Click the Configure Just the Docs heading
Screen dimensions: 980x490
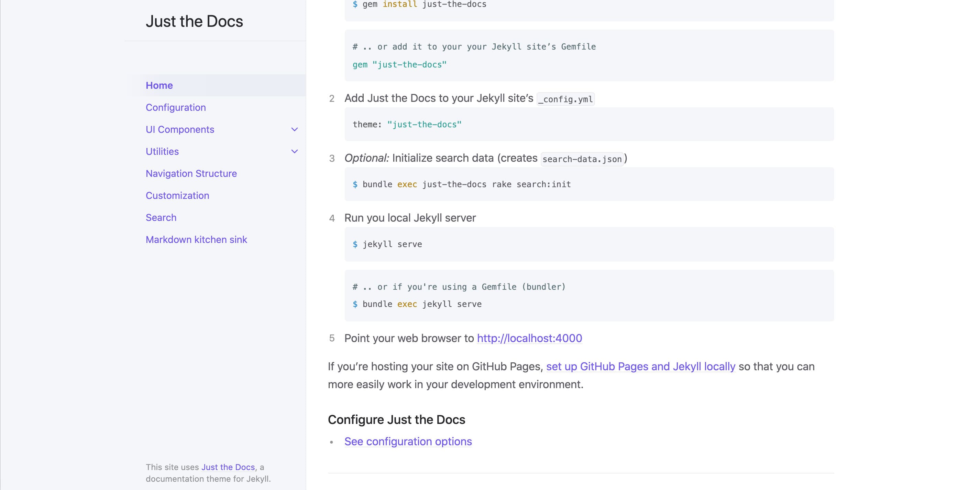pos(396,419)
